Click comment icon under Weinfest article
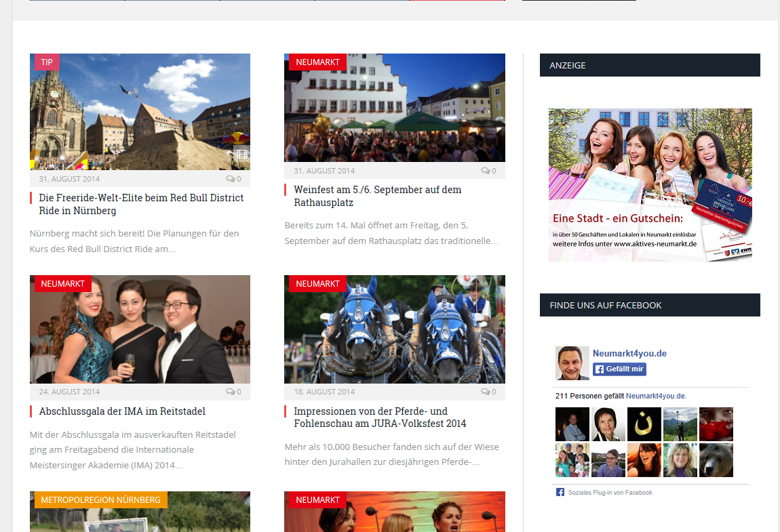Screen dimensions: 780x532 coord(485,171)
